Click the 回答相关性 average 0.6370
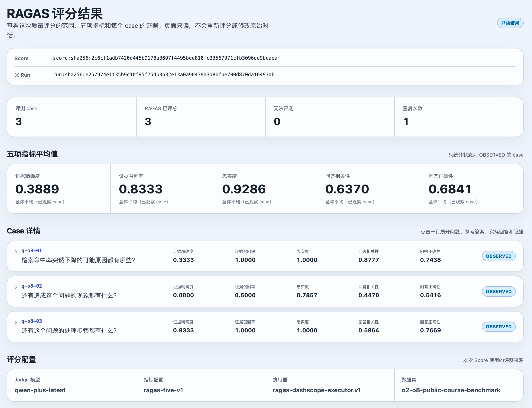532x408 pixels. tap(347, 189)
